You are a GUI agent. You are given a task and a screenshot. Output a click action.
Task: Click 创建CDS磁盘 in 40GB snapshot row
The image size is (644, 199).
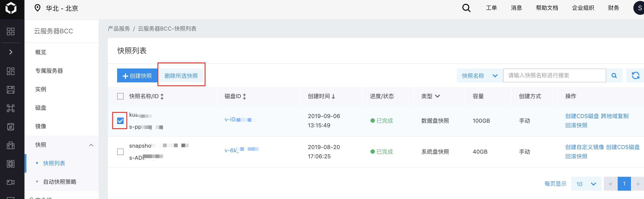point(623,147)
